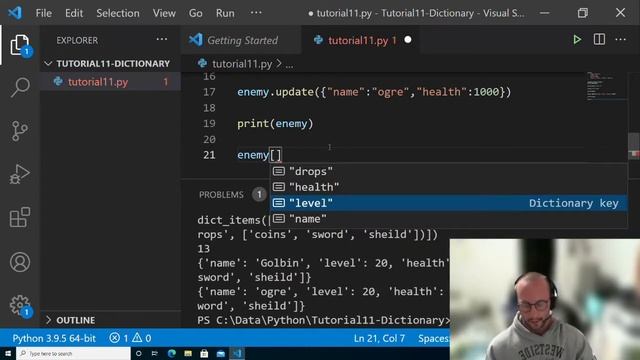Open the Go menu
The image size is (640, 360).
[x=196, y=13]
